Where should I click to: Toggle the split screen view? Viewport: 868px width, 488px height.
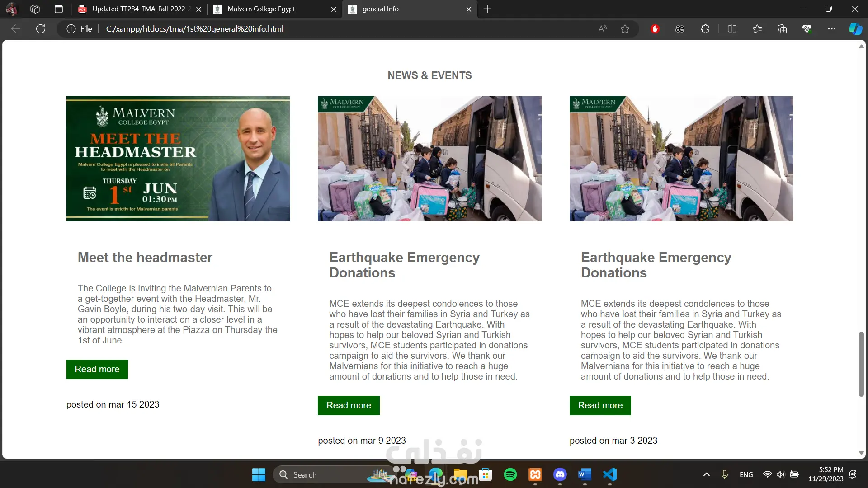732,29
